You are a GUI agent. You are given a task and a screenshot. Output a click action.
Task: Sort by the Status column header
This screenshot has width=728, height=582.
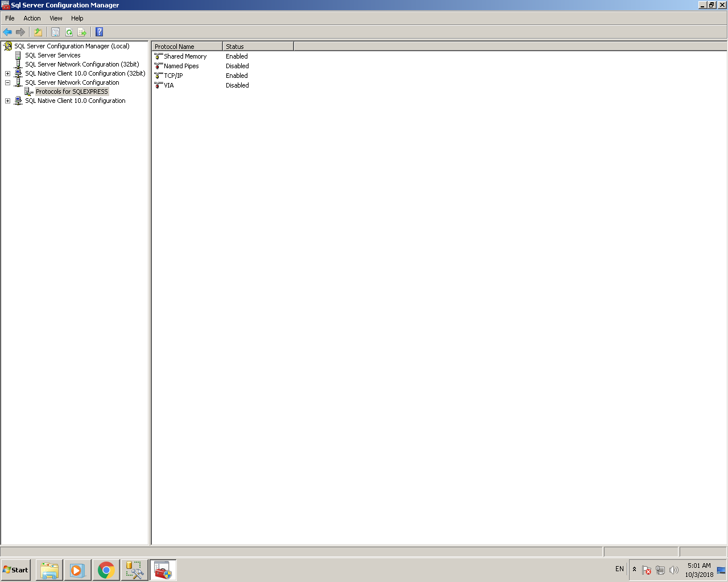pos(258,47)
